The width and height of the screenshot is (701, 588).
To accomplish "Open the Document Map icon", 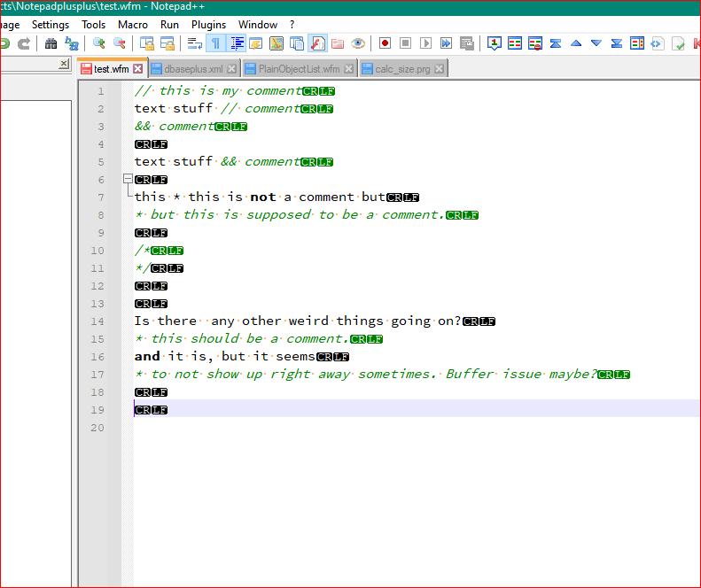I will (277, 43).
